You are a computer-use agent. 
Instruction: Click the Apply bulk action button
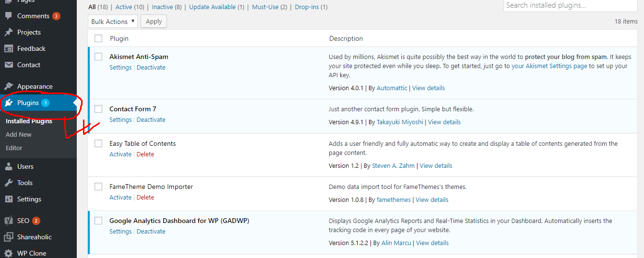coord(154,22)
